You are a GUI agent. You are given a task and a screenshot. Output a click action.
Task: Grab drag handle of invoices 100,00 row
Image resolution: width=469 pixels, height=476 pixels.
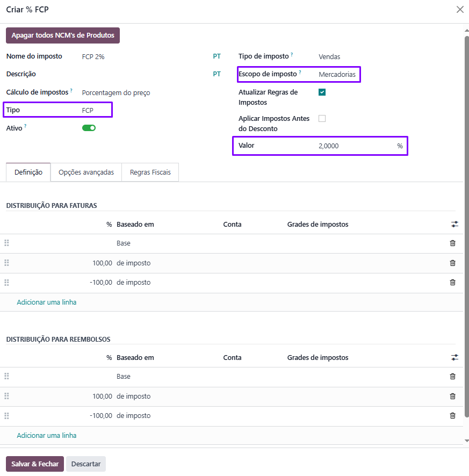click(x=6, y=263)
